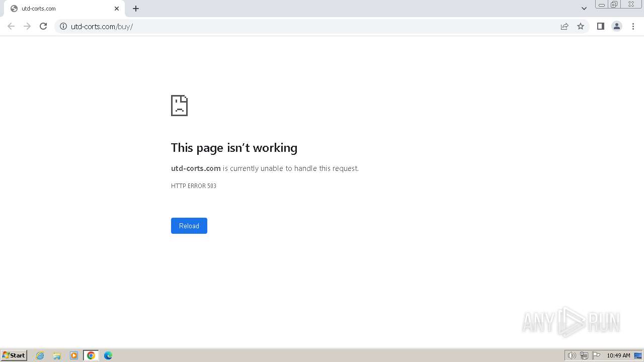This screenshot has width=644, height=362.
Task: Close the utd-corts.com tab
Action: click(117, 9)
